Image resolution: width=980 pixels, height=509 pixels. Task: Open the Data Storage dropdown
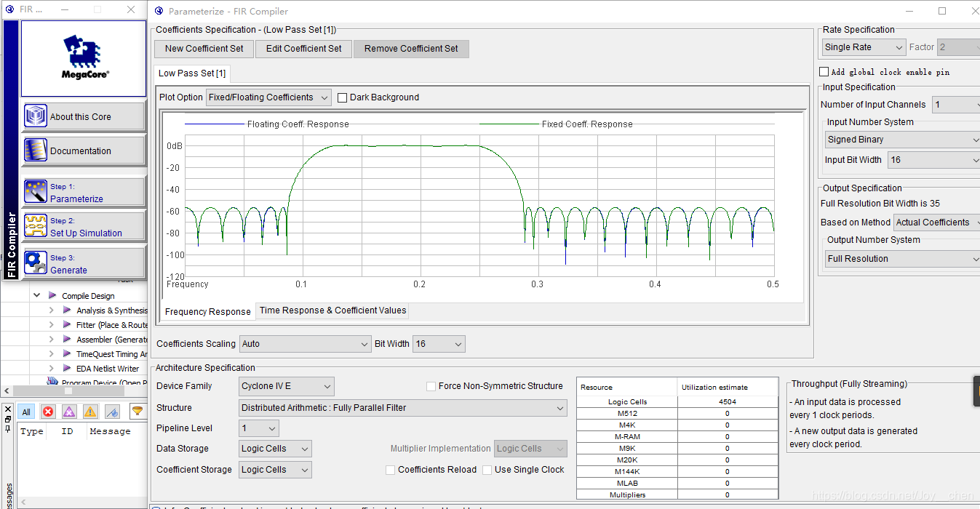[x=275, y=449]
